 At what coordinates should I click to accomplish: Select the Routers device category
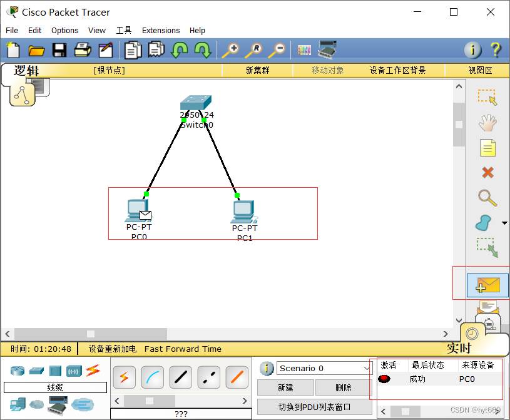(x=18, y=371)
